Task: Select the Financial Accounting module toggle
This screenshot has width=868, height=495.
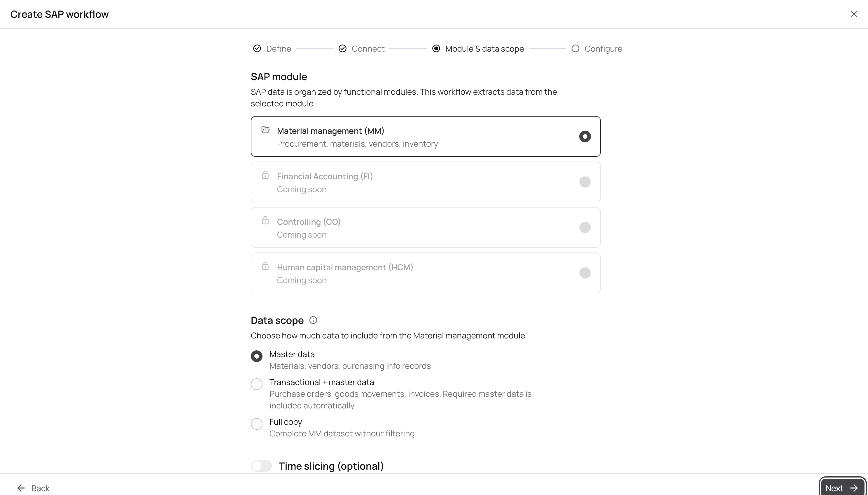Action: point(585,182)
